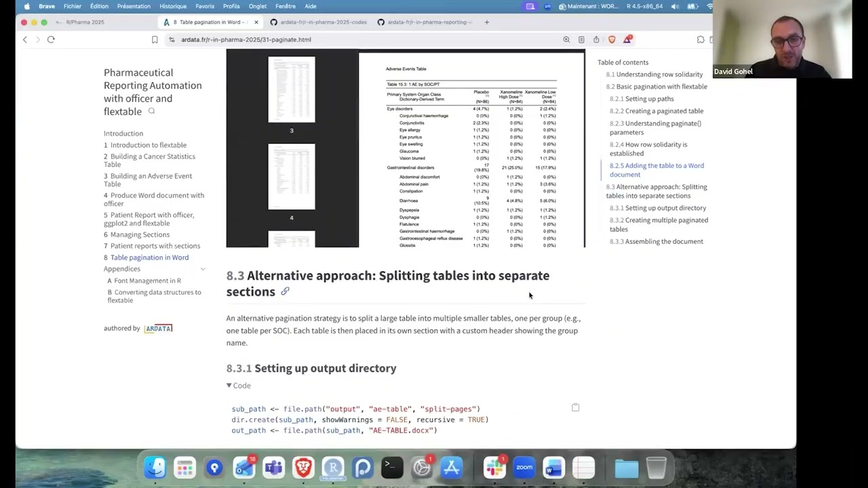Open System Settings from the dock
The image size is (868, 488).
coord(422,468)
